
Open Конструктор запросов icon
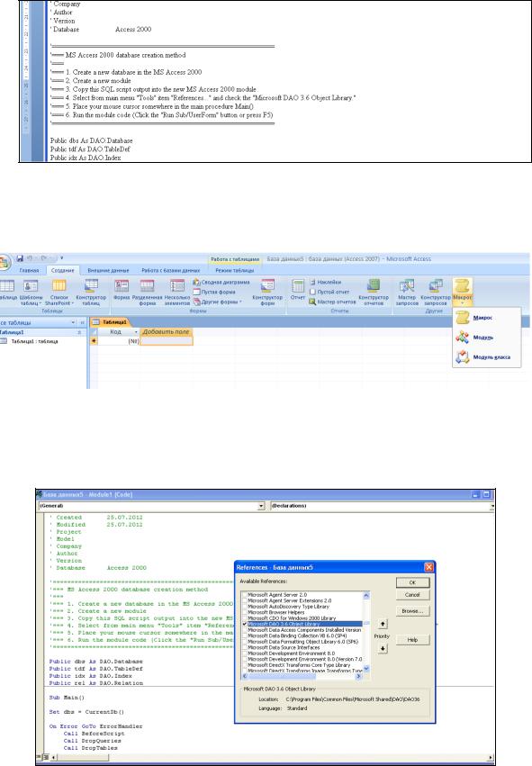pyautogui.click(x=436, y=293)
